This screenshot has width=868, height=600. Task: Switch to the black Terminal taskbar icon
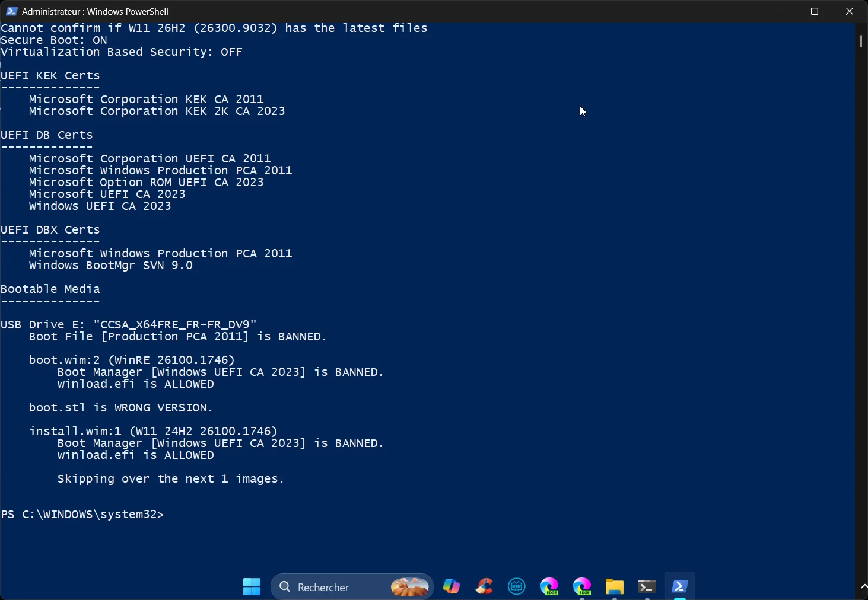pos(647,587)
